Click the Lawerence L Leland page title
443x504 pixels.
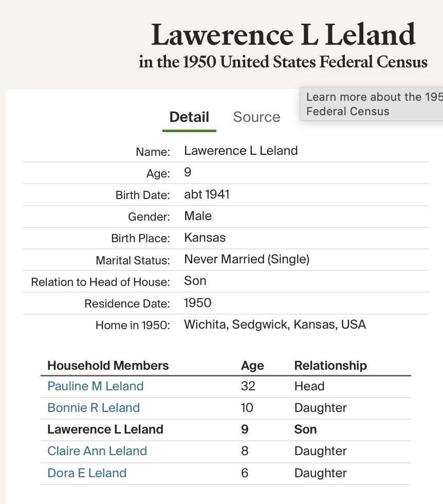click(x=283, y=35)
